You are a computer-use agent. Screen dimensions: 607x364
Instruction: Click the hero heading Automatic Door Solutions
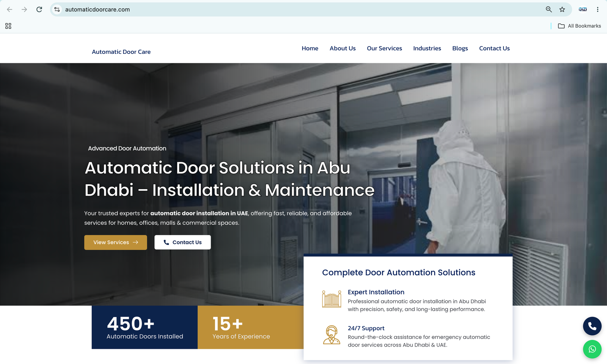(230, 179)
